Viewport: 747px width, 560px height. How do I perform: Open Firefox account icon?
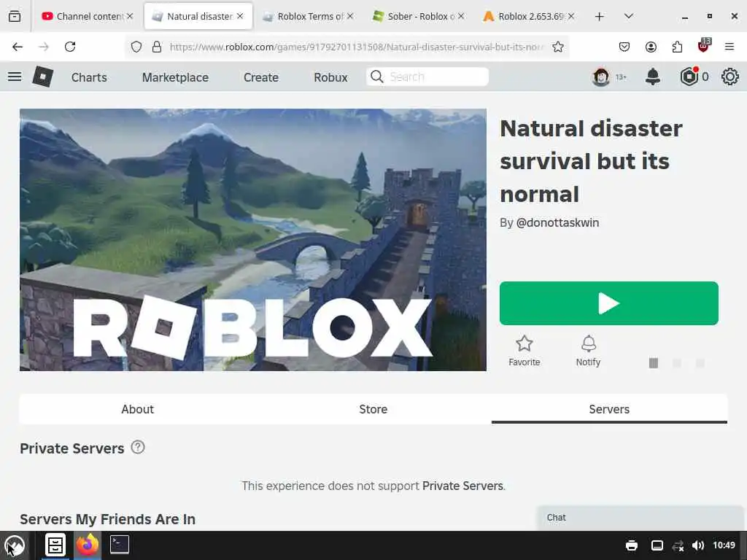651,47
